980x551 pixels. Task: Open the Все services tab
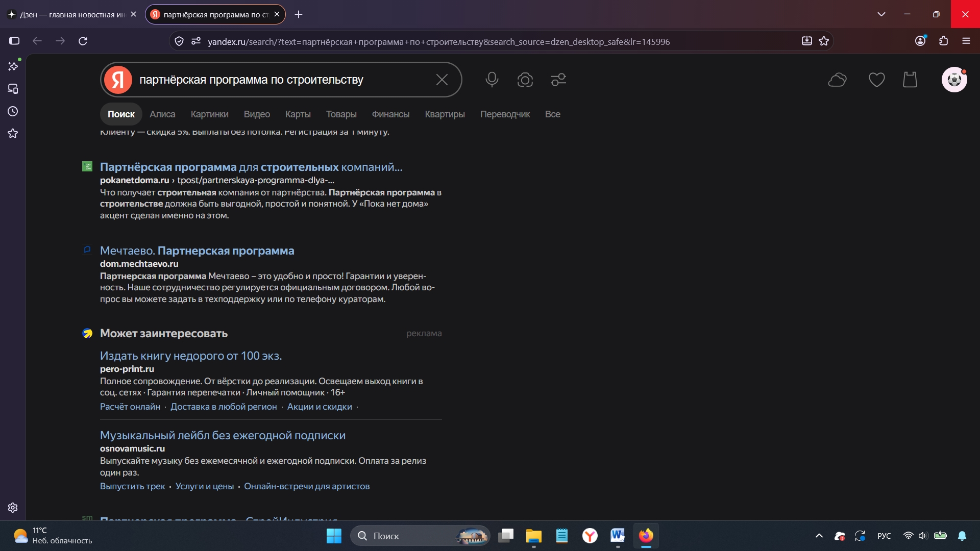(x=552, y=114)
